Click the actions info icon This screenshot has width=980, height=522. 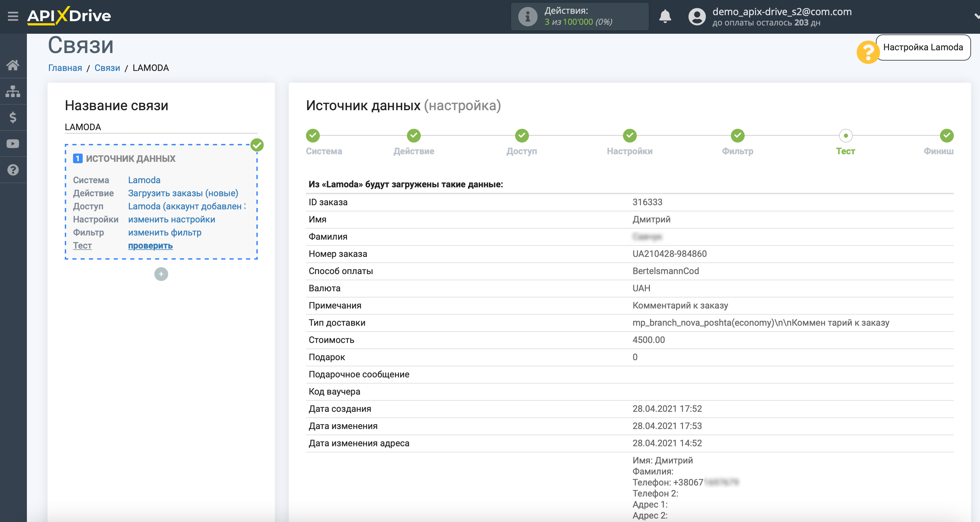tap(528, 17)
